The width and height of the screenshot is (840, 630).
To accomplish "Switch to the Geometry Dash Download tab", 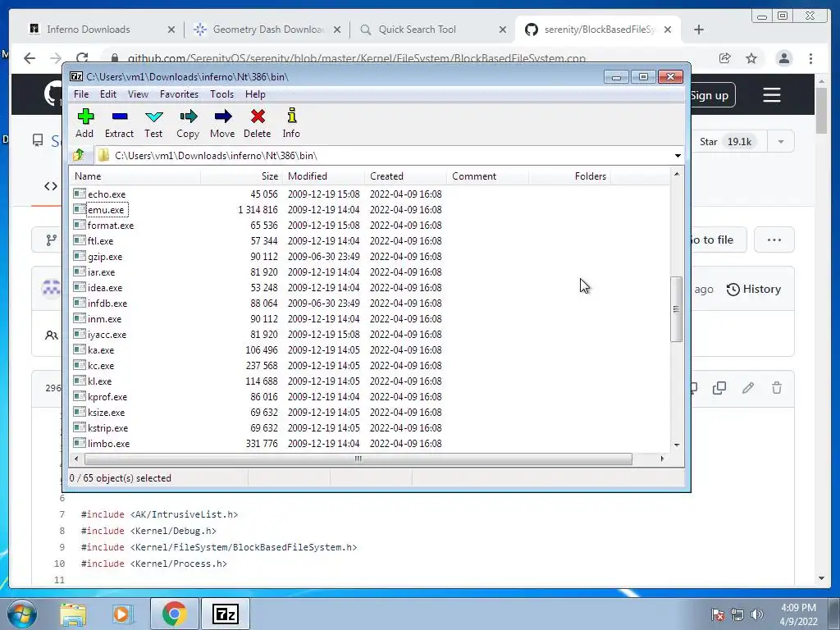I will [x=268, y=30].
